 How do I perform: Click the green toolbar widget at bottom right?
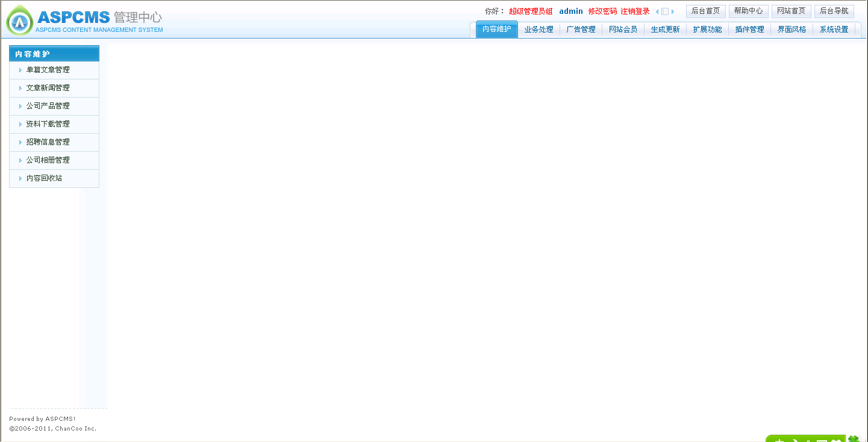806,439
